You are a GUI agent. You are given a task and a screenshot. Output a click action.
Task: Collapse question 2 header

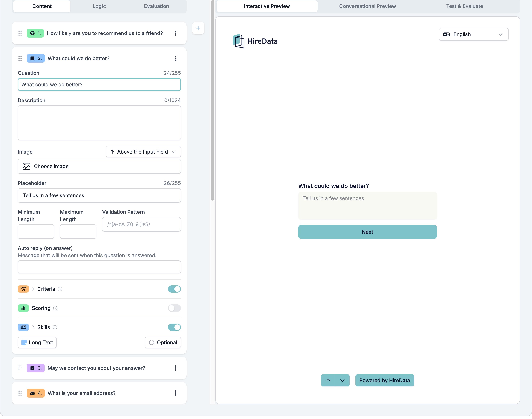[x=79, y=58]
